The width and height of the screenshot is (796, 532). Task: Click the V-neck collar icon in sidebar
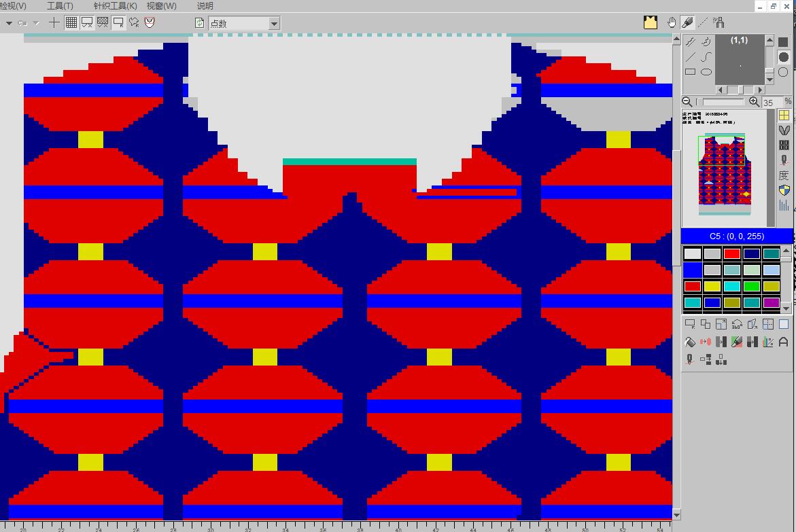pyautogui.click(x=784, y=130)
